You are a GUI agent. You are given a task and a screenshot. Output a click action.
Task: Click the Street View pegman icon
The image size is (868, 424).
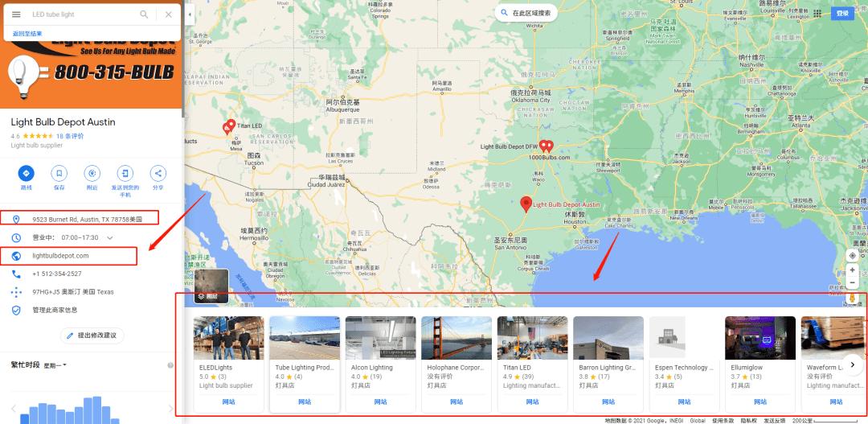pyautogui.click(x=852, y=298)
